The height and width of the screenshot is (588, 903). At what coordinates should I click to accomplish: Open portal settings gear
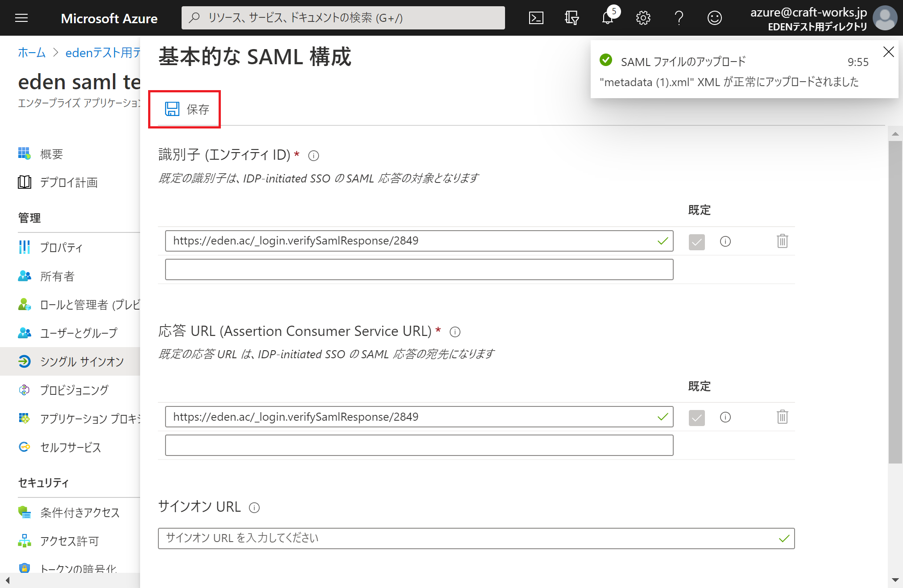pyautogui.click(x=643, y=18)
